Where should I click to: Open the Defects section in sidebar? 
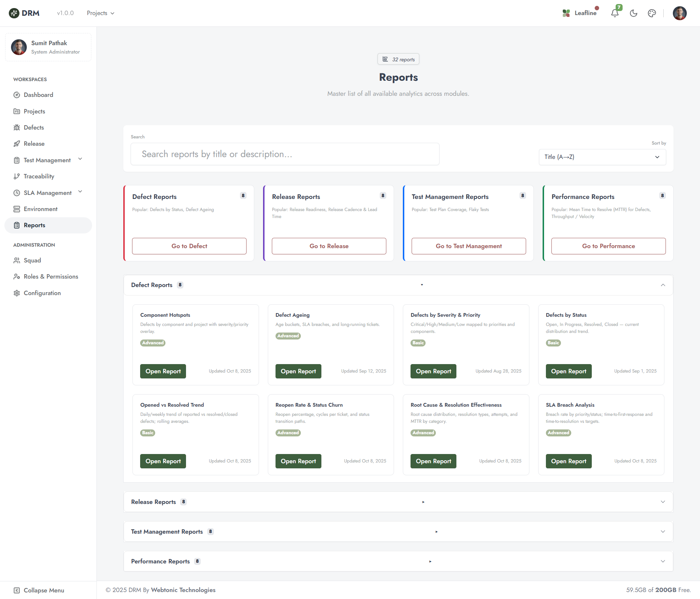click(x=34, y=127)
